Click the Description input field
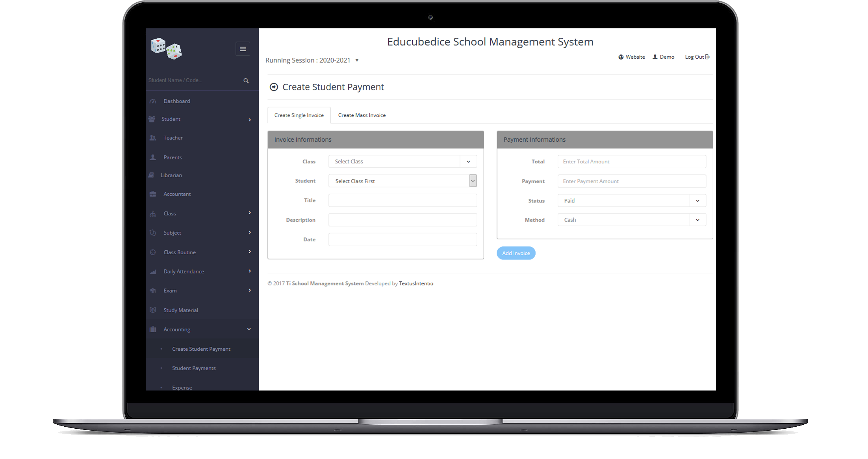This screenshot has width=868, height=459. (402, 220)
